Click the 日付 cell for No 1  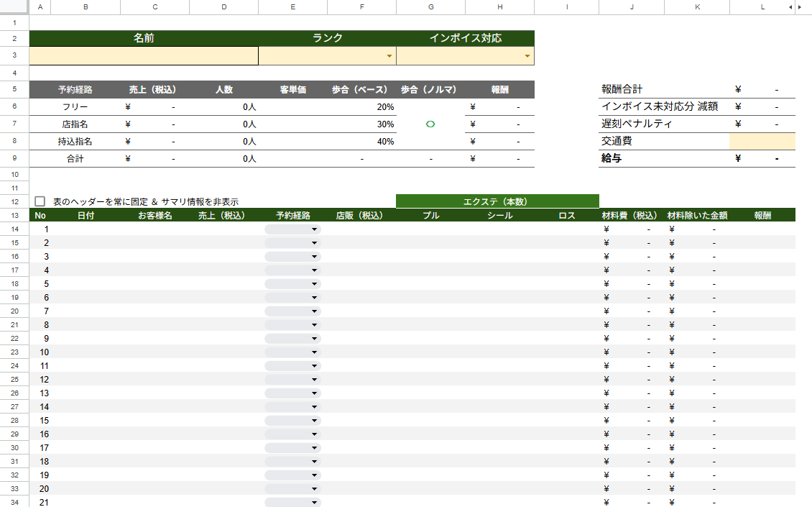[86, 229]
